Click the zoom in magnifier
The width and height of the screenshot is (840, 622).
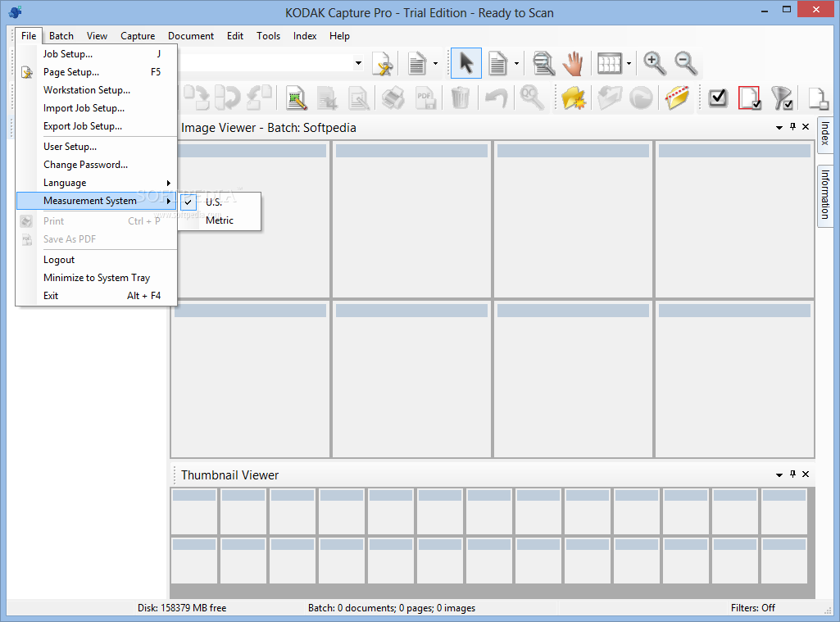pos(654,64)
